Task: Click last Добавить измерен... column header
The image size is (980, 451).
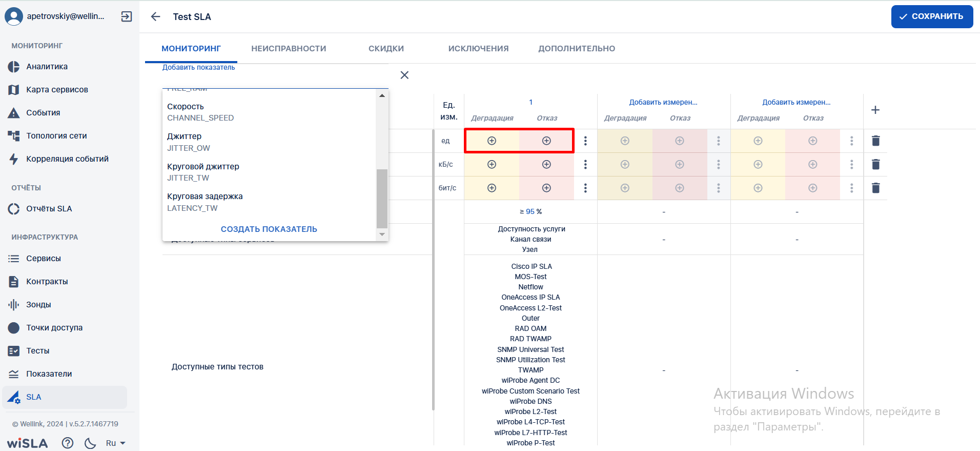Action: click(x=797, y=103)
